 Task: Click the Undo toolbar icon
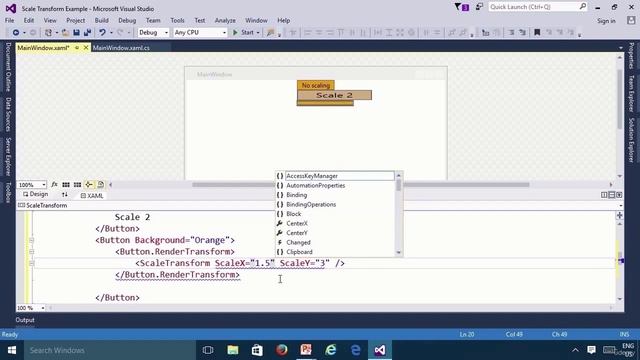click(102, 32)
